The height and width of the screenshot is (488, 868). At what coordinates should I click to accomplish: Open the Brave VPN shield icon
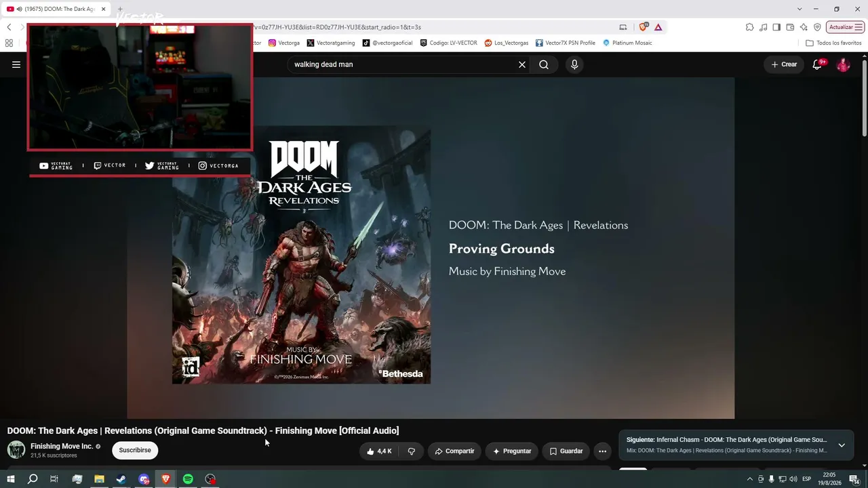(817, 27)
